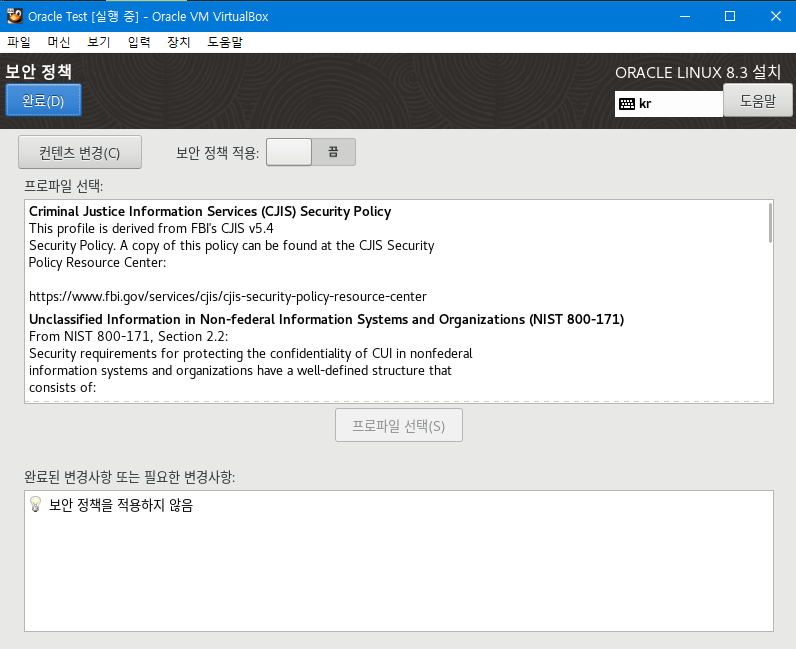
Task: Click the 도움말 button in installer header
Action: (757, 101)
